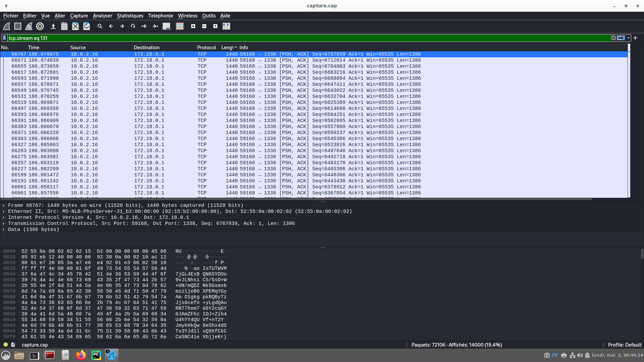Open recent display filters dropdown
The height and width of the screenshot is (362, 644).
click(629, 38)
